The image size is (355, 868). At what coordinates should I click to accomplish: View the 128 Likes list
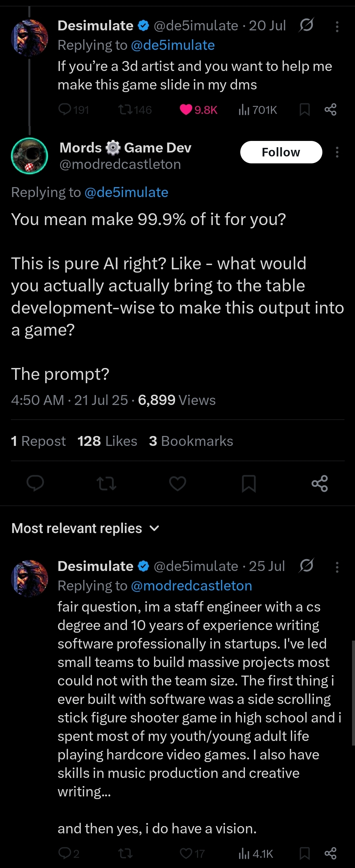[x=107, y=441]
